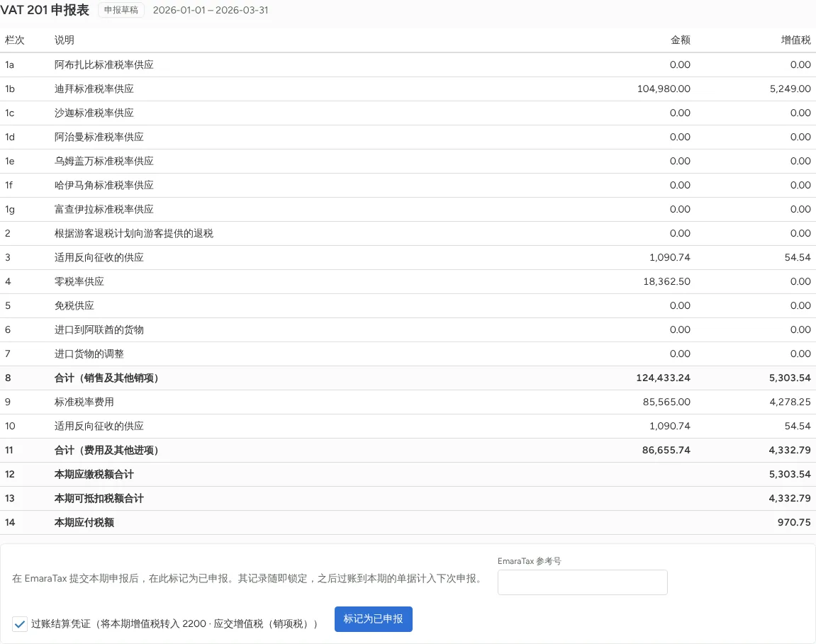Select the 进口到阿联酋的货物 row label

[x=99, y=330]
